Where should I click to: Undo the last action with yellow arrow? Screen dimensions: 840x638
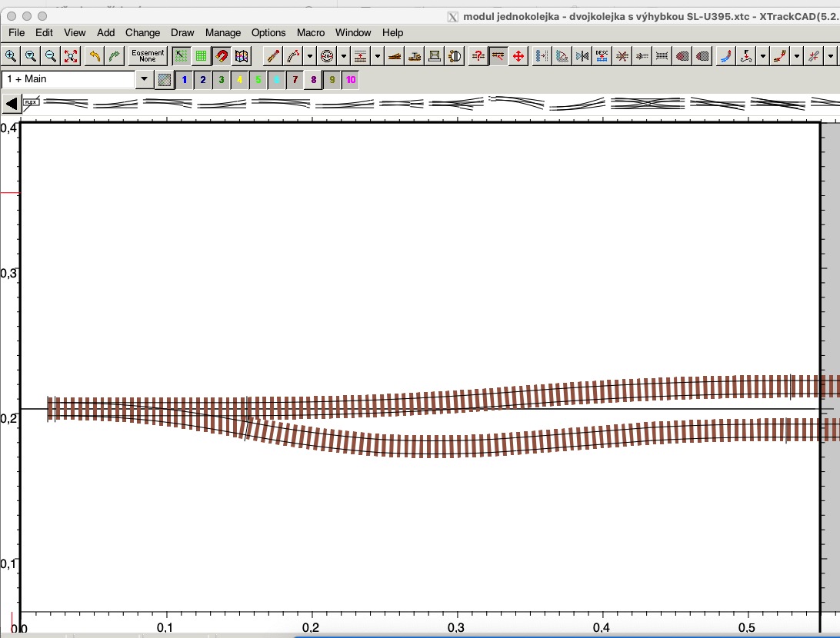pyautogui.click(x=95, y=55)
